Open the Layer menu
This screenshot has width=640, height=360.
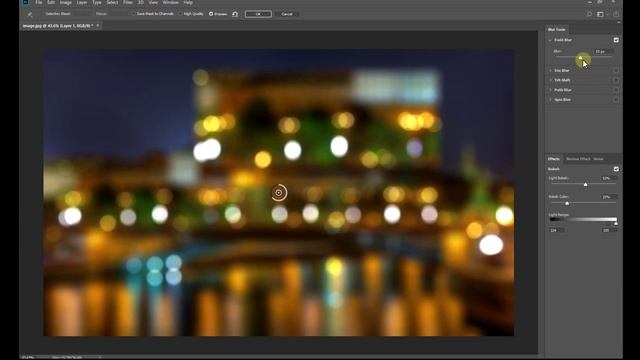[82, 2]
